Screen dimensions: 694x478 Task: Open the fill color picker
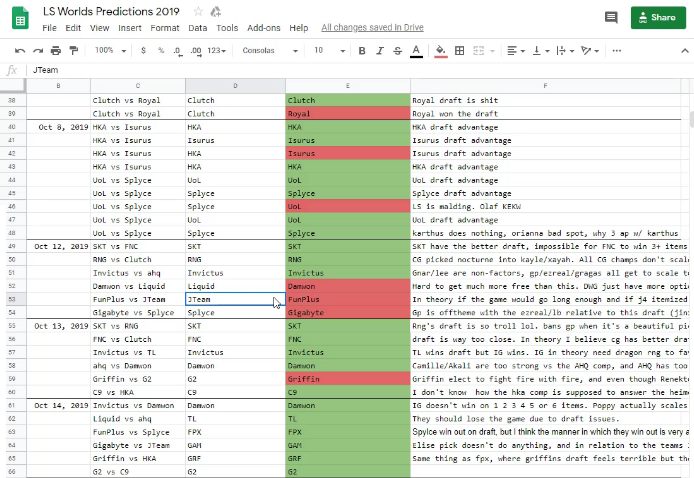coord(440,51)
